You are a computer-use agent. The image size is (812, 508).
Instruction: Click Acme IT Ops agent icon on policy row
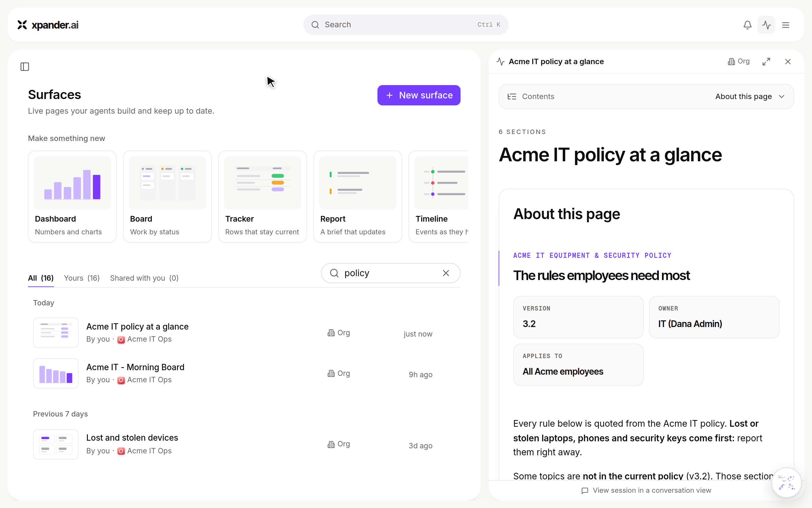(121, 340)
